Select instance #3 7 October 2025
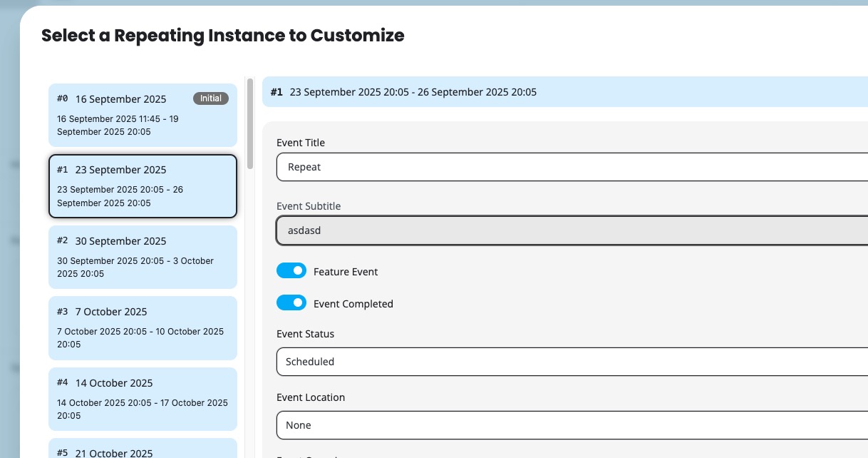This screenshot has width=868, height=458. tap(143, 328)
